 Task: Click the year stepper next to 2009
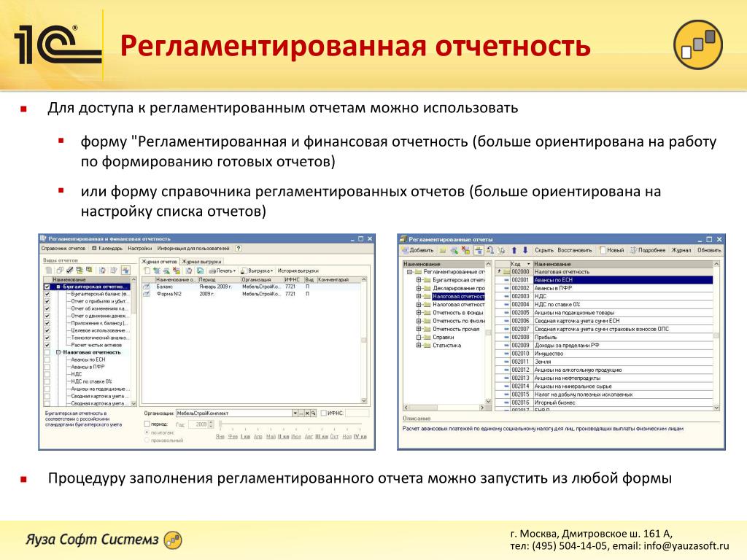212,424
